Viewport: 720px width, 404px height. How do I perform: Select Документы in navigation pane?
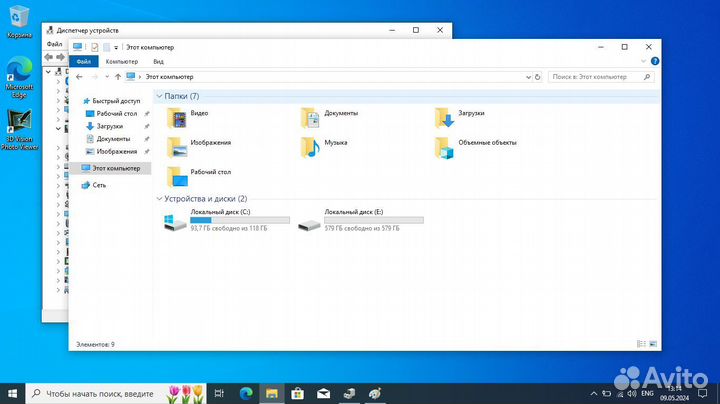tap(113, 139)
